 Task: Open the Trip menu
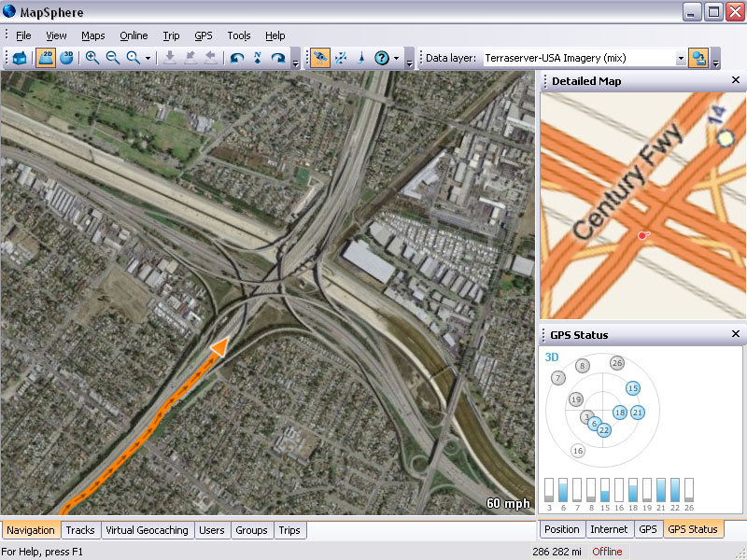[x=171, y=35]
